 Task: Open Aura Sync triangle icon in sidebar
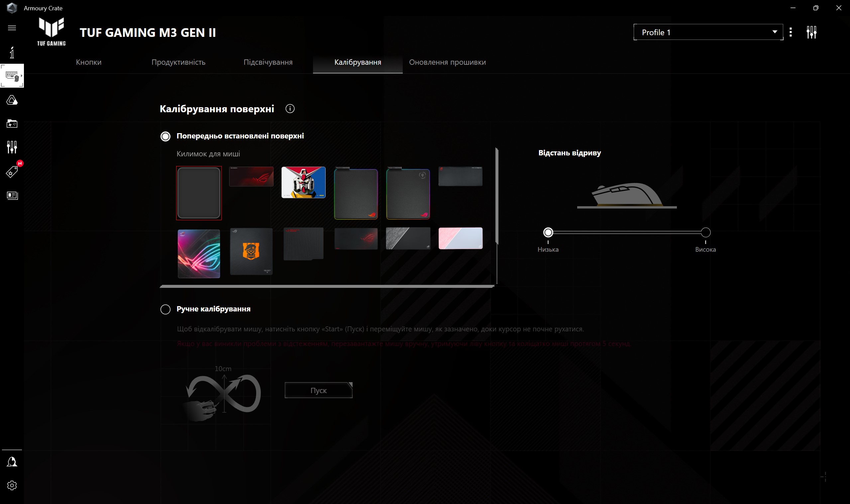point(12,100)
